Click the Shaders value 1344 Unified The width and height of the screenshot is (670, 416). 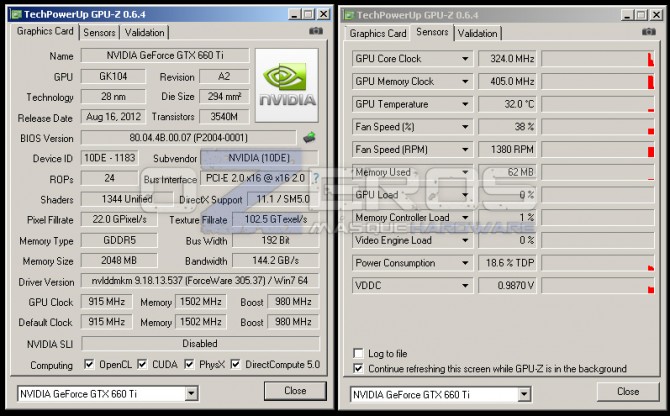click(127, 199)
